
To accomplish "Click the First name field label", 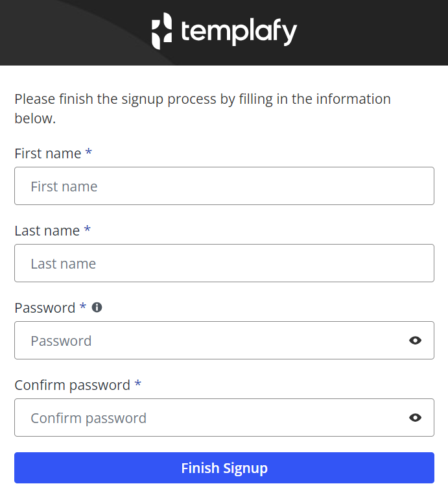I will pyautogui.click(x=48, y=153).
